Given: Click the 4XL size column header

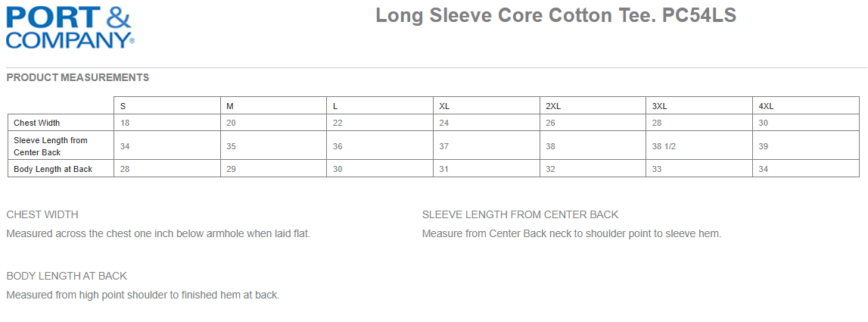Looking at the screenshot, I should 766,106.
